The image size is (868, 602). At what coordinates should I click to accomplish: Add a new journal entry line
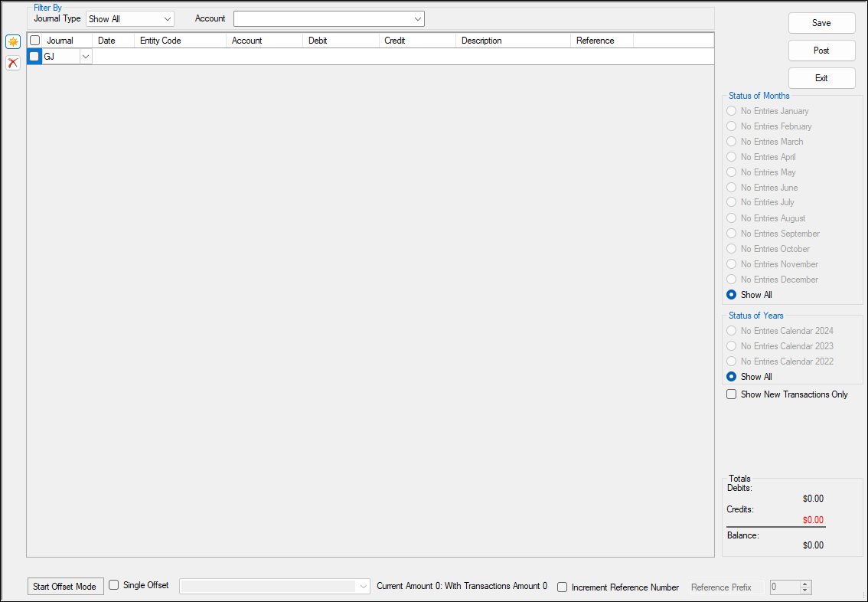coord(12,41)
